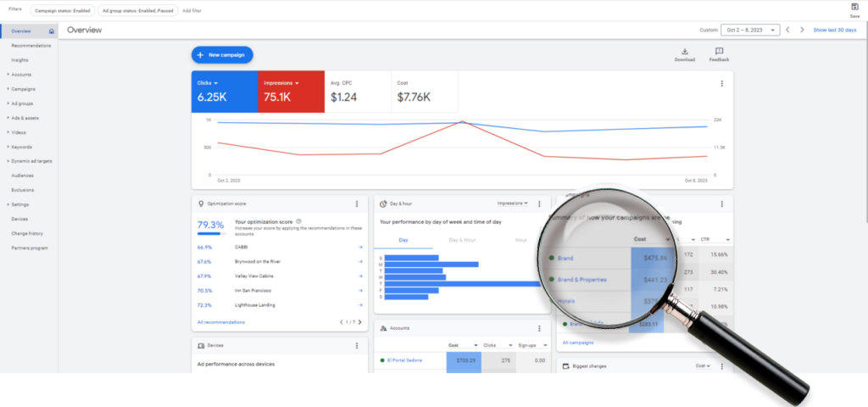Click the Ad group status: Enabled, Paused chip
This screenshot has height=407, width=868.
(138, 10)
